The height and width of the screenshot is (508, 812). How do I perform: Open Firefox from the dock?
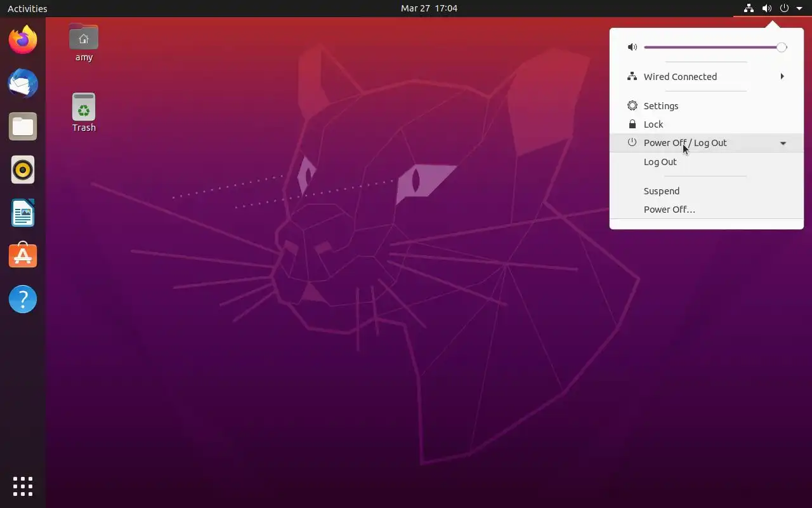(x=23, y=40)
